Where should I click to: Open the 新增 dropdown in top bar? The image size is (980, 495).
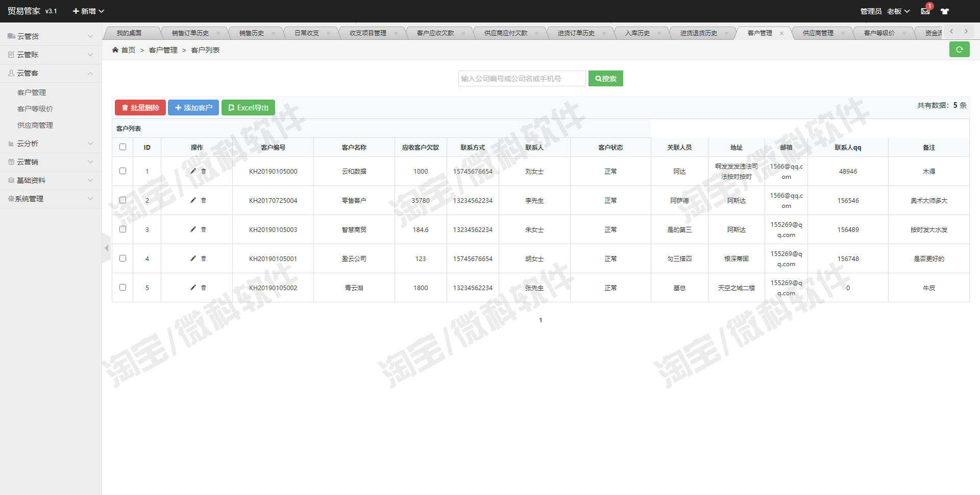(88, 11)
